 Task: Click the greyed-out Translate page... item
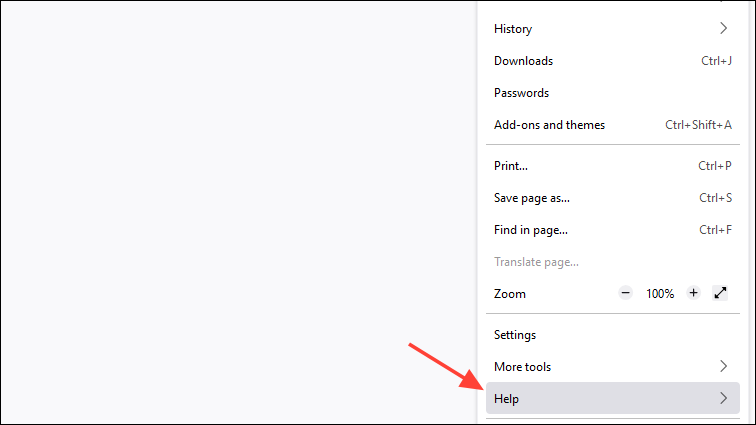536,262
